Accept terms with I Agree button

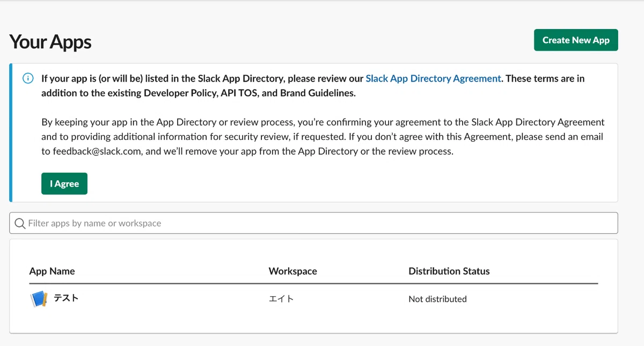coord(64,183)
